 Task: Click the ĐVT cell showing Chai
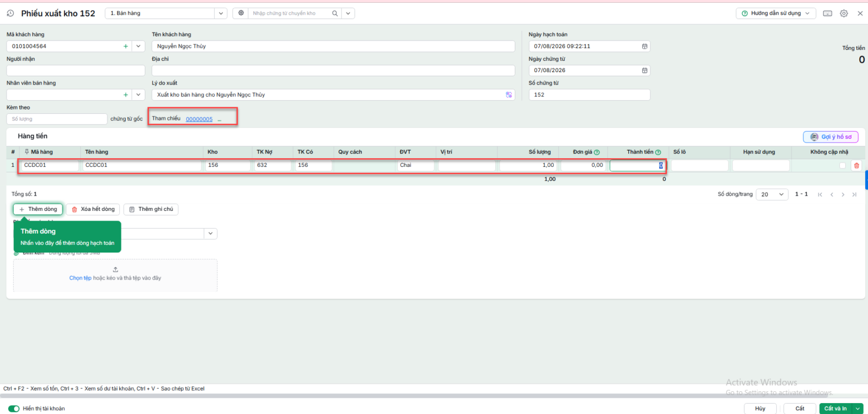point(416,165)
